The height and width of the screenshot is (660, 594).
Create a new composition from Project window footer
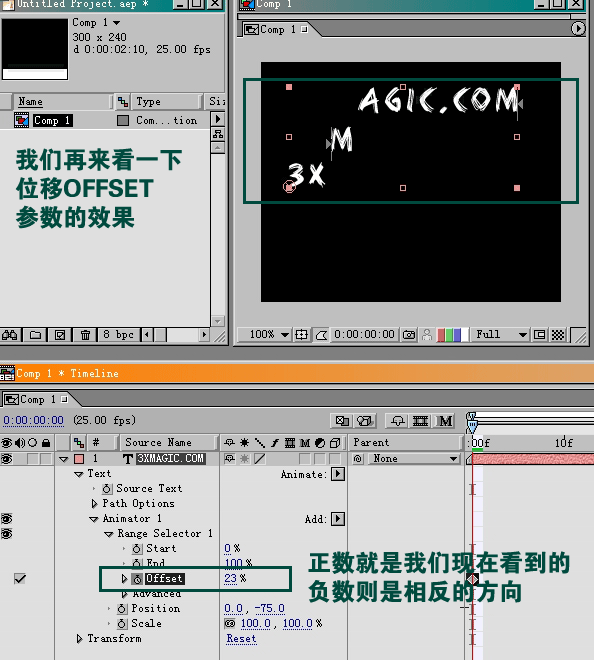60,335
